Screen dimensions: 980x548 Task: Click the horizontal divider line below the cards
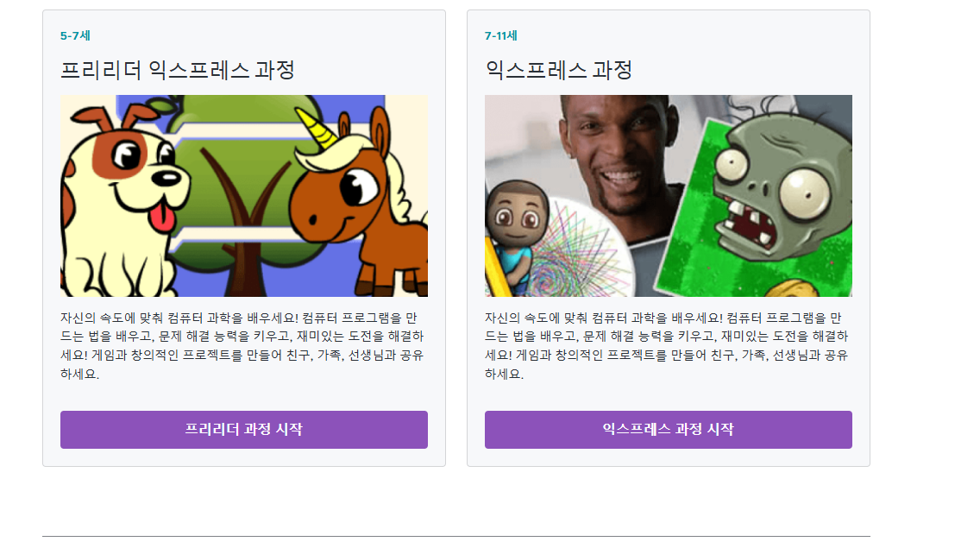pos(456,536)
